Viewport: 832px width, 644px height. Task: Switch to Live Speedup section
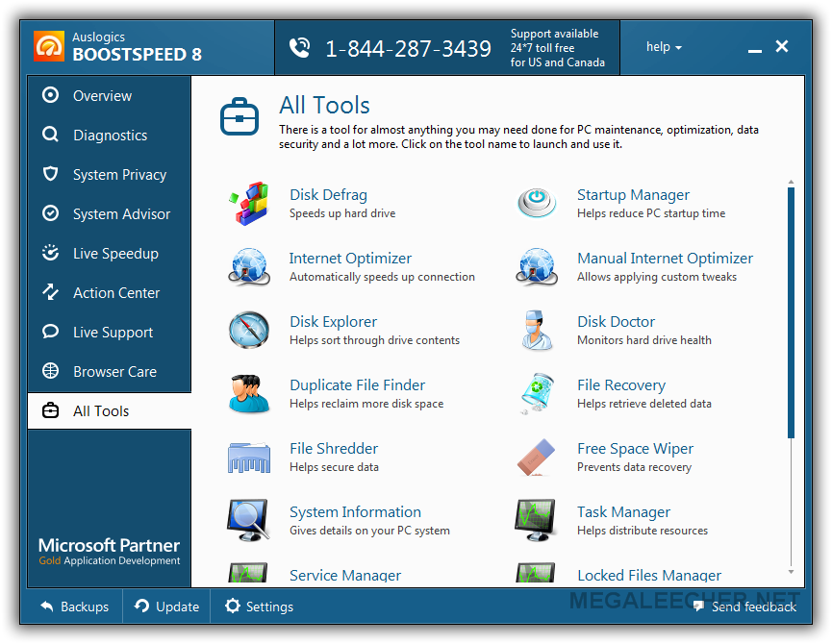pyautogui.click(x=110, y=253)
